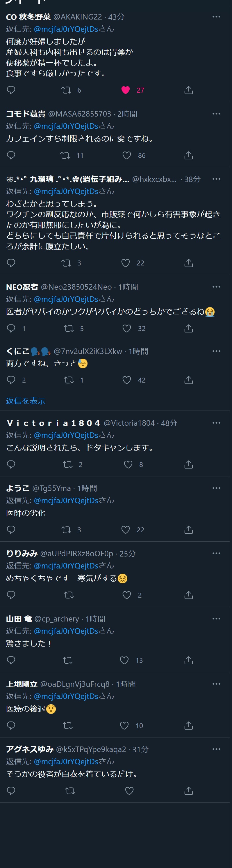Reply to 山田 竜's tweet
The image size is (232, 868).
click(x=11, y=660)
